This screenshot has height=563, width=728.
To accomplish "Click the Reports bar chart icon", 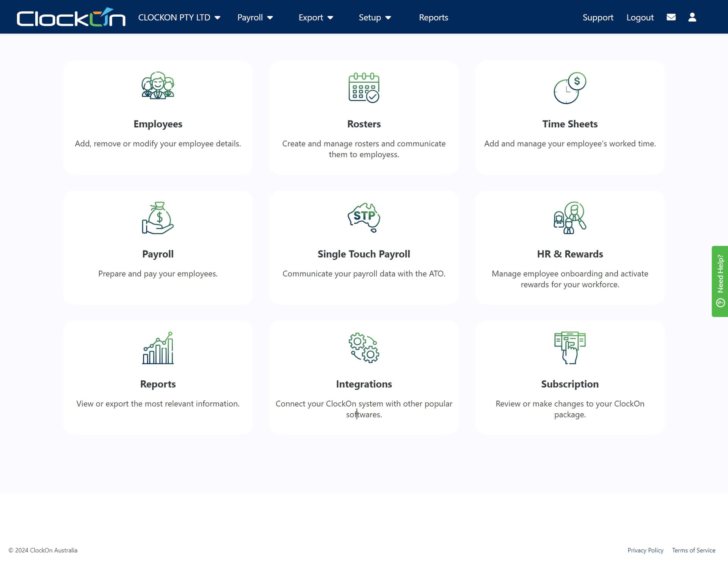I will pyautogui.click(x=158, y=348).
